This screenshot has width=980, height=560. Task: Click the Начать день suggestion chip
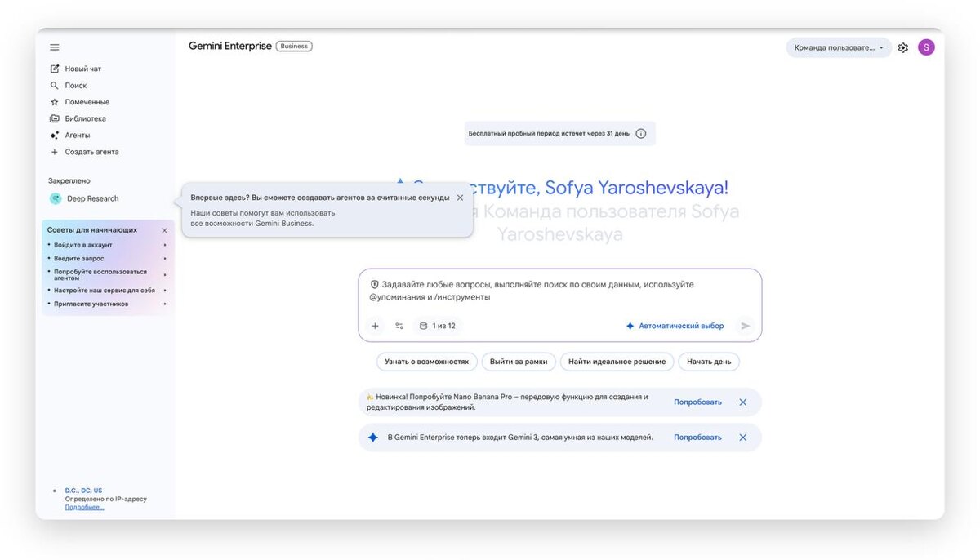pyautogui.click(x=709, y=362)
